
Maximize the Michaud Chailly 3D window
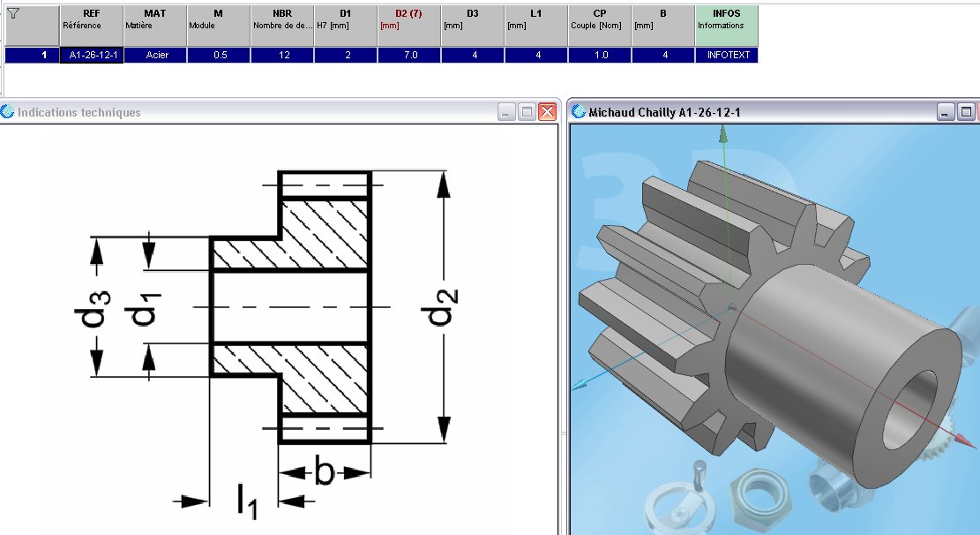pyautogui.click(x=966, y=112)
